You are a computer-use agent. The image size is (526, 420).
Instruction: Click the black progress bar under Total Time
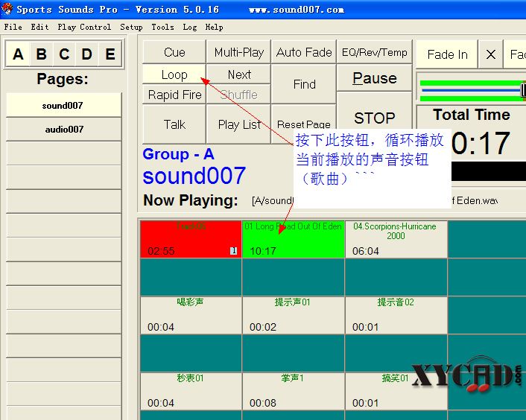[x=489, y=171]
